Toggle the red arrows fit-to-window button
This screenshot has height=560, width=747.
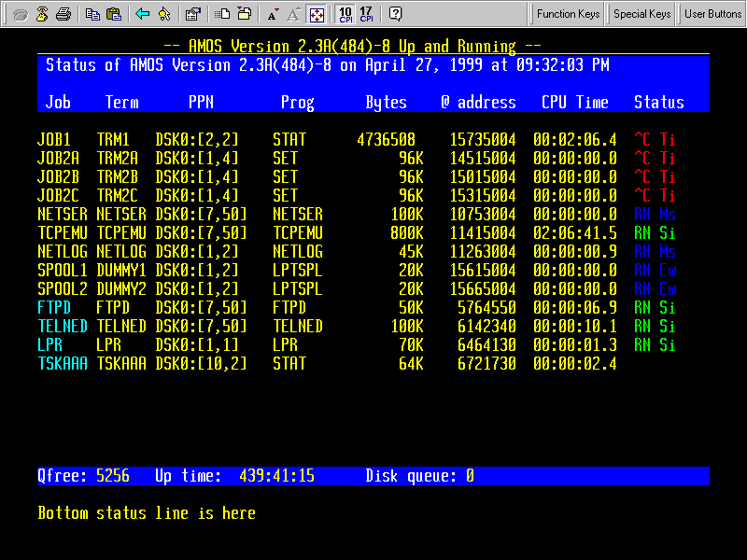[x=317, y=14]
